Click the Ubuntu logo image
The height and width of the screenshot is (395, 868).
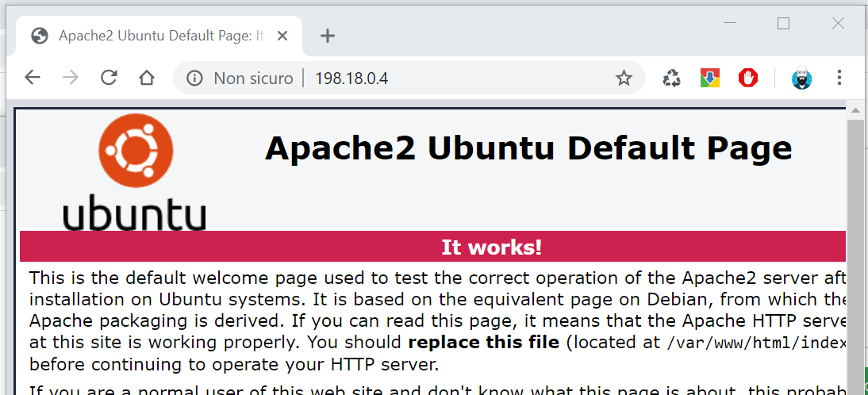coord(135,171)
